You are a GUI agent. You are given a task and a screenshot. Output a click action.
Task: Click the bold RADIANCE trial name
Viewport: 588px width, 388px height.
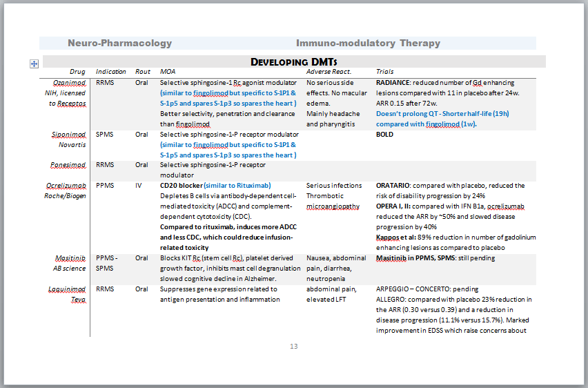point(393,82)
